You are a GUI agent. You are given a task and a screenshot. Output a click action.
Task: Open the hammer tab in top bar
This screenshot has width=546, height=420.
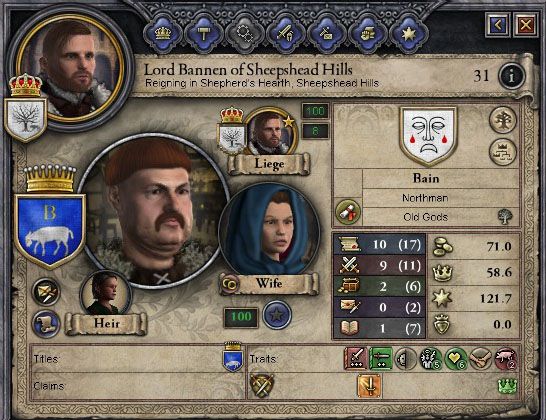coord(203,34)
